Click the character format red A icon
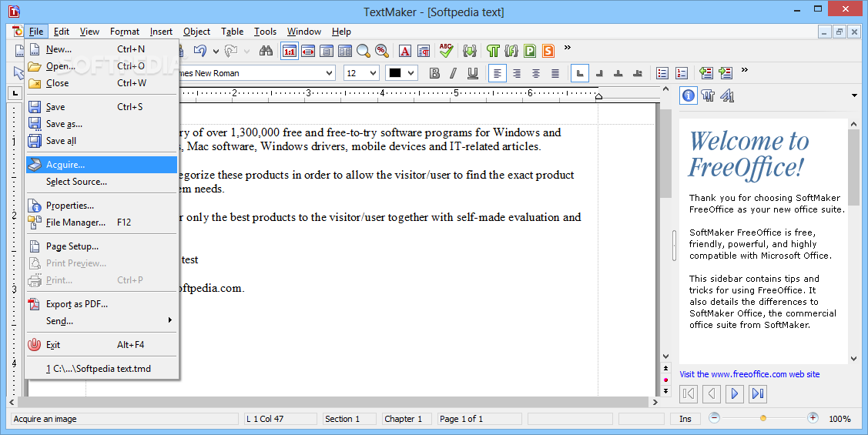This screenshot has height=435, width=868. (x=405, y=51)
